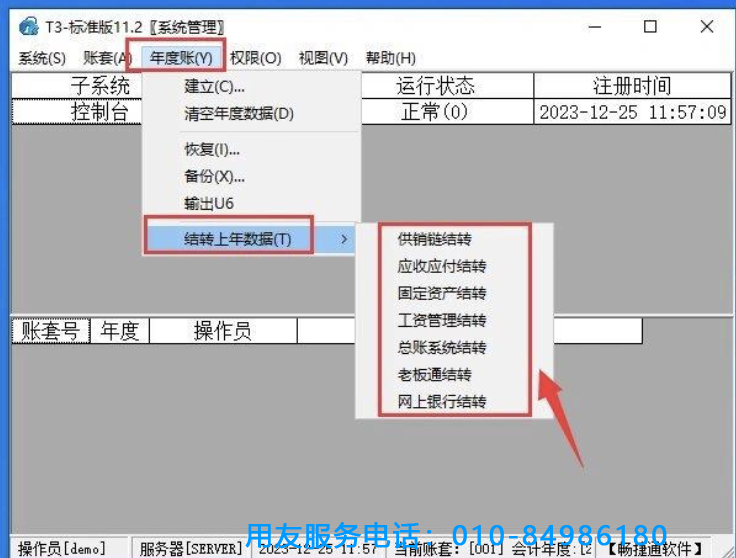Viewport: 736px width, 558px height.
Task: Select 供销链结转 in the submenu
Action: tap(434, 240)
